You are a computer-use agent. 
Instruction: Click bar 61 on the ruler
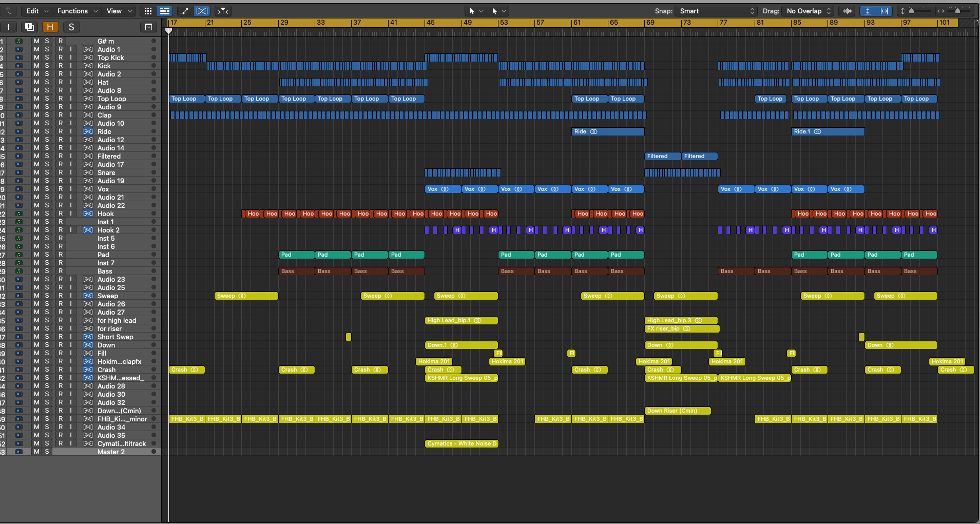coord(577,23)
